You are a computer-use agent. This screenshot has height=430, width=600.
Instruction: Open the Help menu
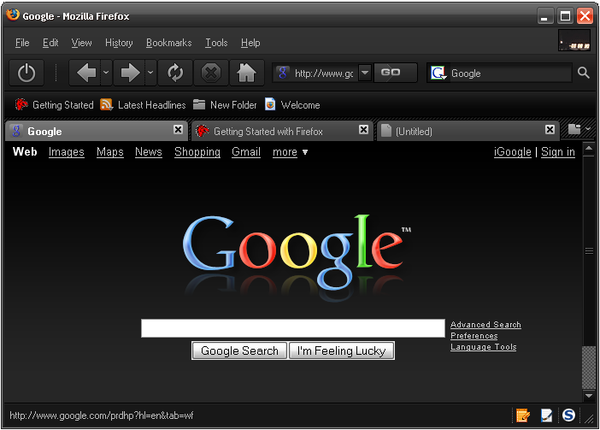pos(250,43)
